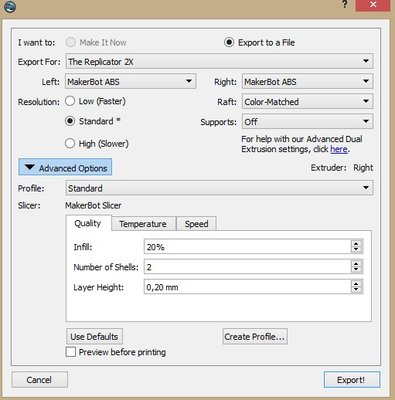
Task: Increase Layer Height with the up arrow
Action: point(356,284)
